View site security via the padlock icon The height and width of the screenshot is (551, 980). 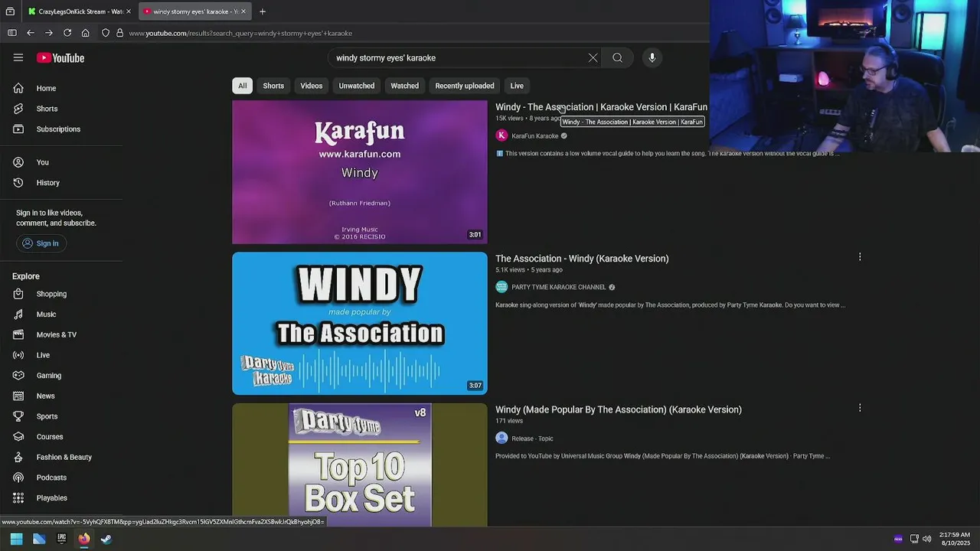point(119,33)
